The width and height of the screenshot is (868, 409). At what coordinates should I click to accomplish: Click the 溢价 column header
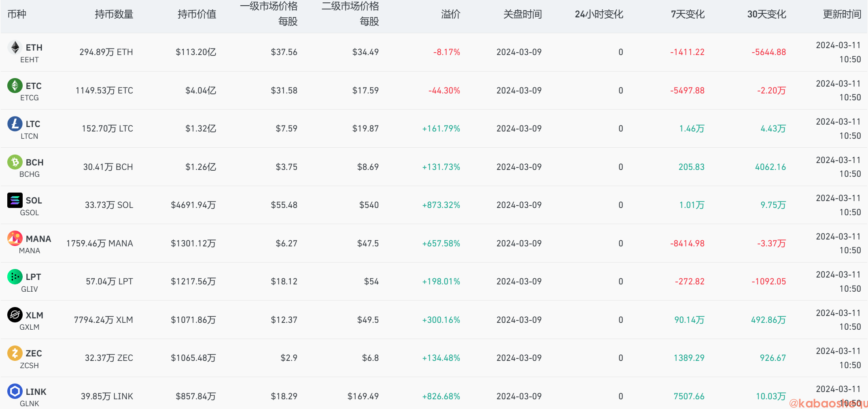[x=450, y=14]
